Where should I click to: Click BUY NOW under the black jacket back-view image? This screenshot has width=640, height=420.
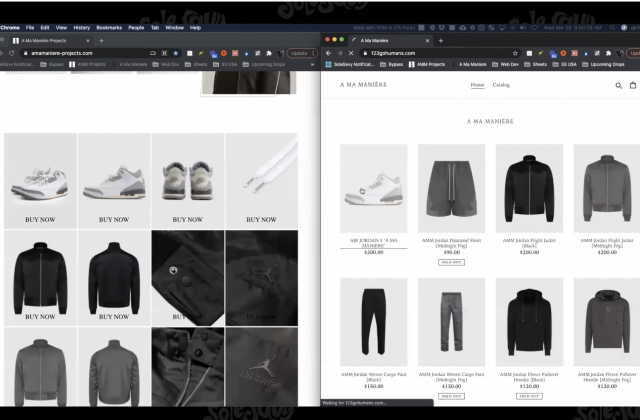click(114, 317)
